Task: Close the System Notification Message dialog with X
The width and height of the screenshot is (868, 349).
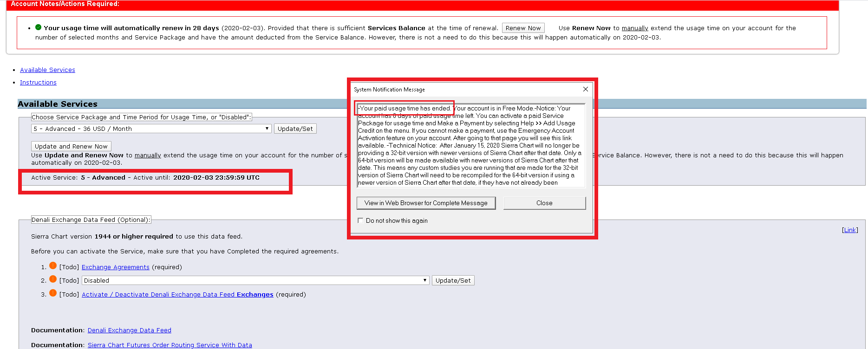Action: [x=586, y=89]
